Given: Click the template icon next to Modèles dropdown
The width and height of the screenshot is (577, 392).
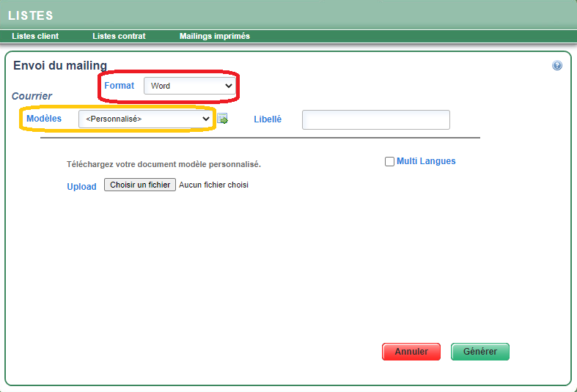Looking at the screenshot, I should click(x=223, y=119).
